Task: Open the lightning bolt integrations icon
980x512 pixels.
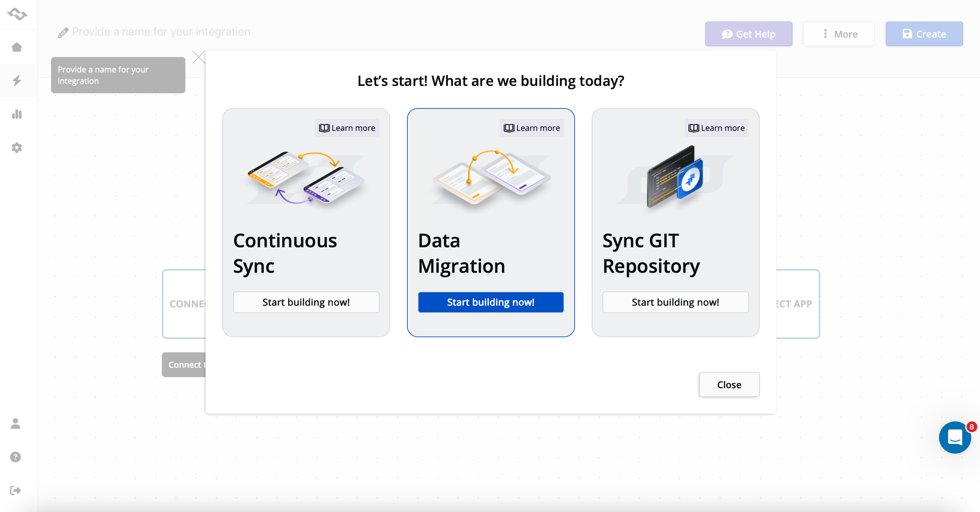Action: [17, 80]
